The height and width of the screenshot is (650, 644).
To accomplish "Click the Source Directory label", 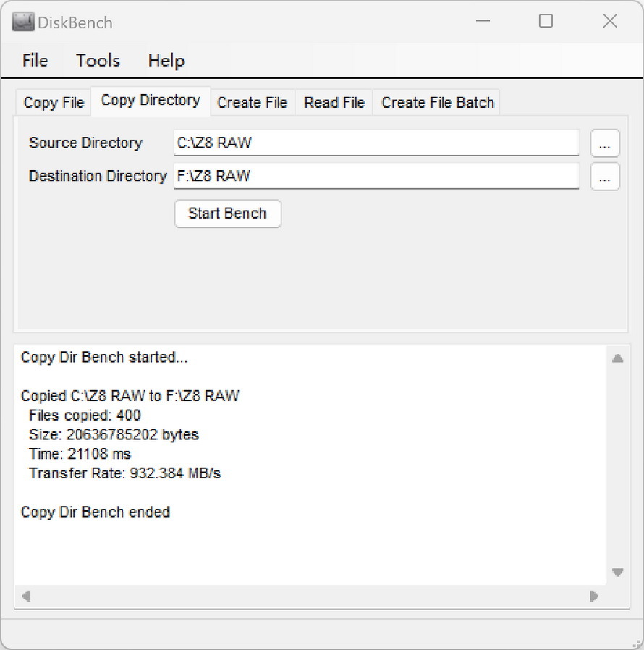I will tap(86, 143).
